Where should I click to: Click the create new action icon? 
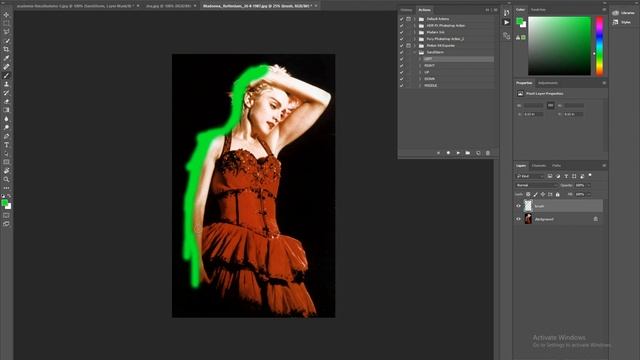pyautogui.click(x=478, y=153)
